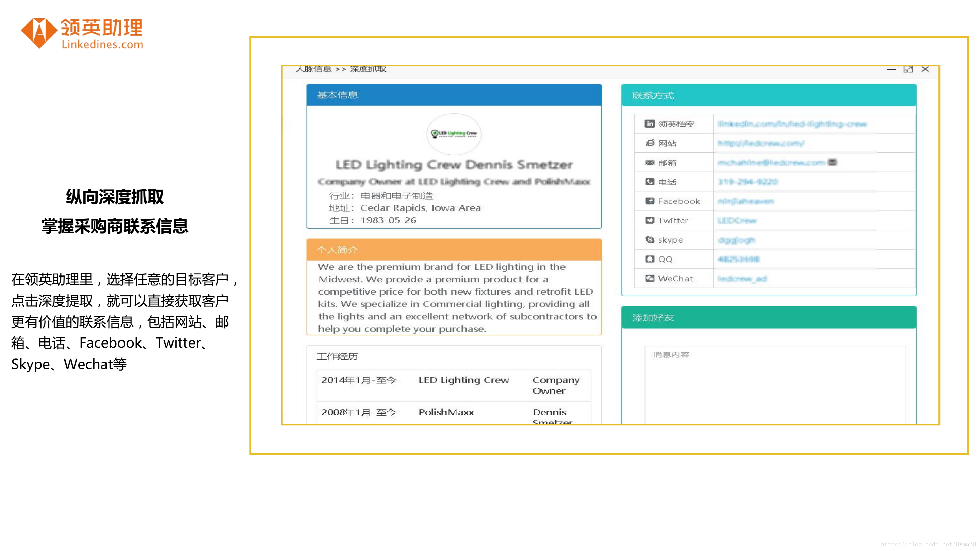Click the blurred WeChat ID value
The width and height of the screenshot is (980, 551).
tap(742, 279)
